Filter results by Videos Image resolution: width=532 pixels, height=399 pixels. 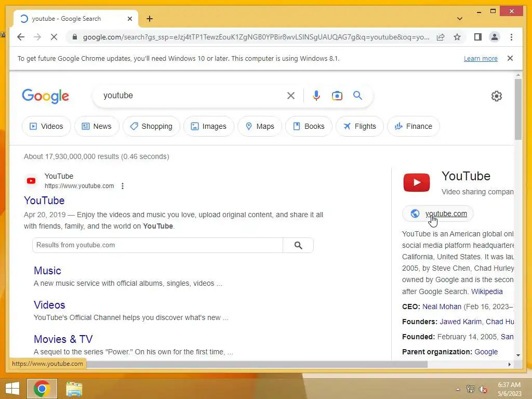coord(46,126)
